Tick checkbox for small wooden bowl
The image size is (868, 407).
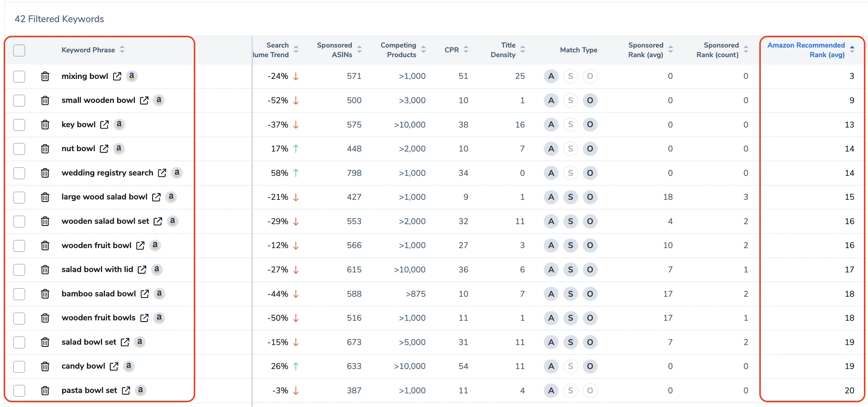[x=19, y=100]
